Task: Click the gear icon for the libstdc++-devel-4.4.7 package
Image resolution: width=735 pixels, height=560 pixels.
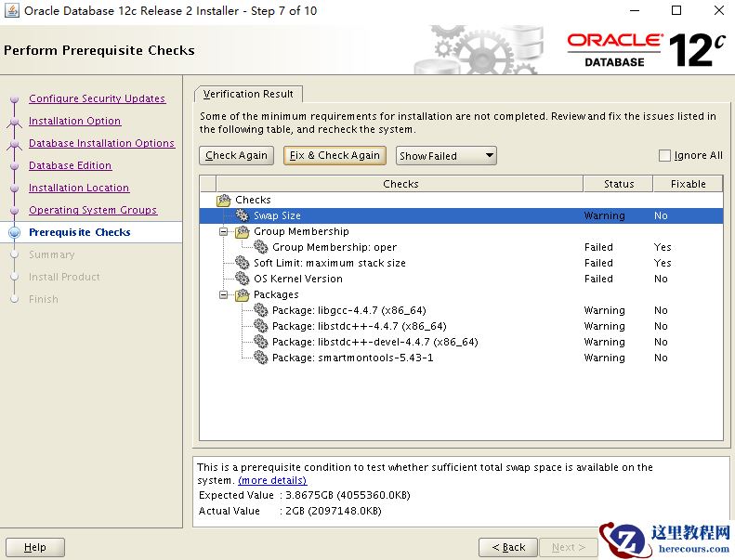Action: [x=260, y=342]
